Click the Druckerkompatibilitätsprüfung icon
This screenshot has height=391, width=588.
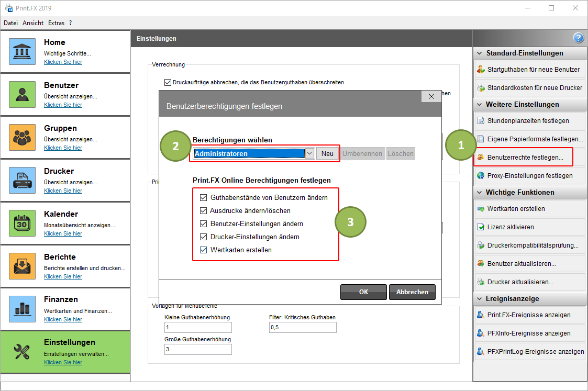pyautogui.click(x=481, y=245)
